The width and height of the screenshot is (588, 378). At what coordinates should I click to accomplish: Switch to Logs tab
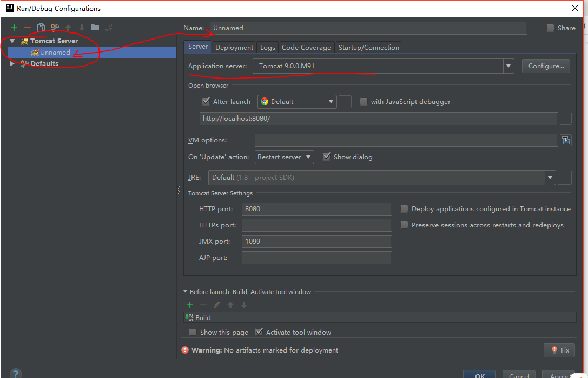pos(268,47)
